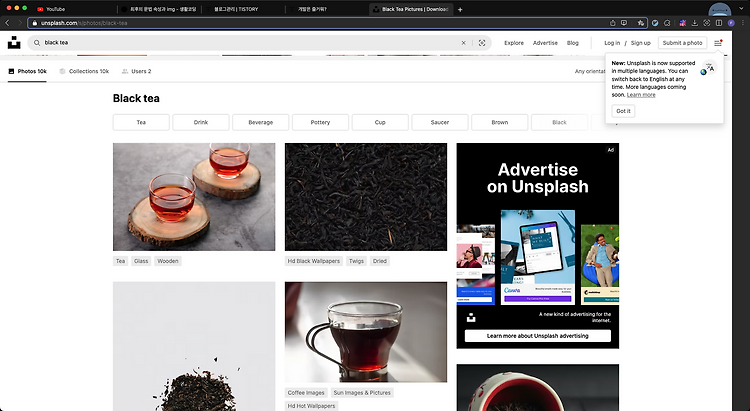Viewport: 750px width, 411px height.
Task: Open photo of two tea glasses on wood
Action: (x=194, y=197)
